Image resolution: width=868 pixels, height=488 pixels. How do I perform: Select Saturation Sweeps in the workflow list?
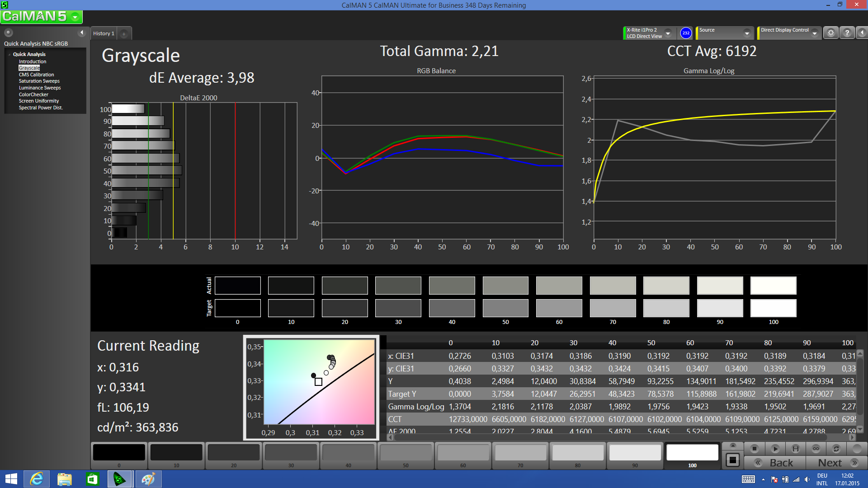[39, 81]
